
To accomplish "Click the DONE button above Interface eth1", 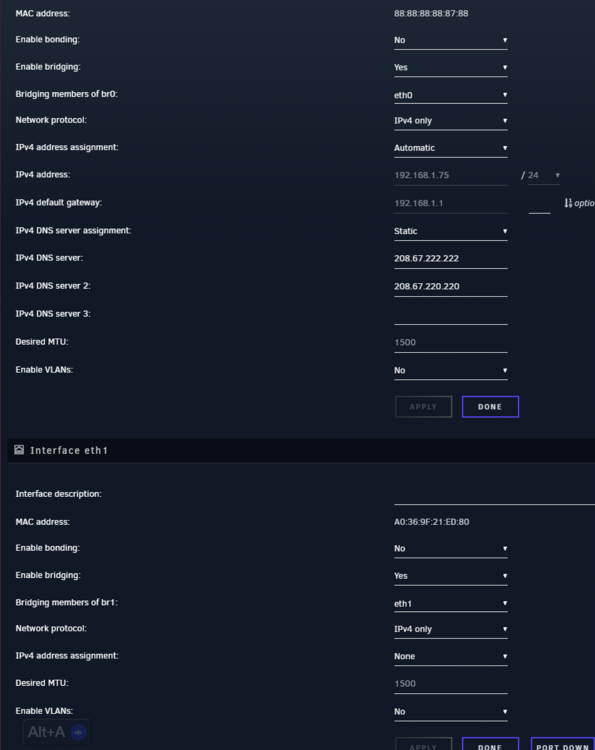I will point(490,407).
